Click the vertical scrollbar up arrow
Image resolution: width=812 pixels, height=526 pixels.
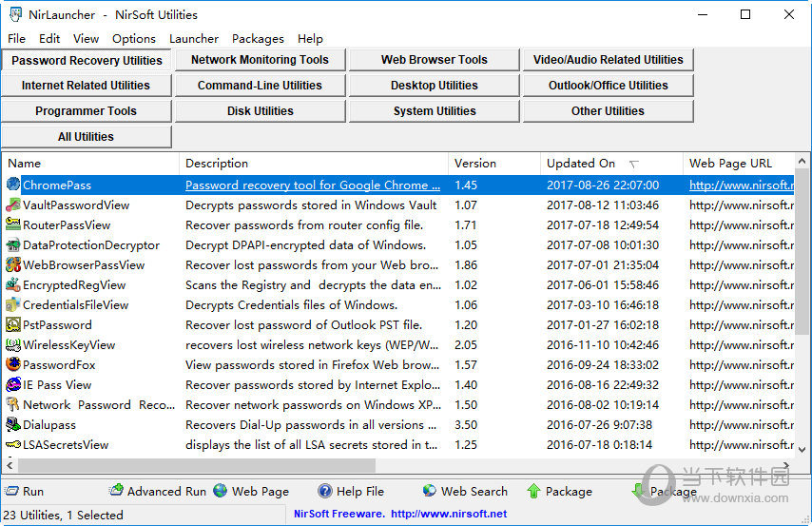802,161
